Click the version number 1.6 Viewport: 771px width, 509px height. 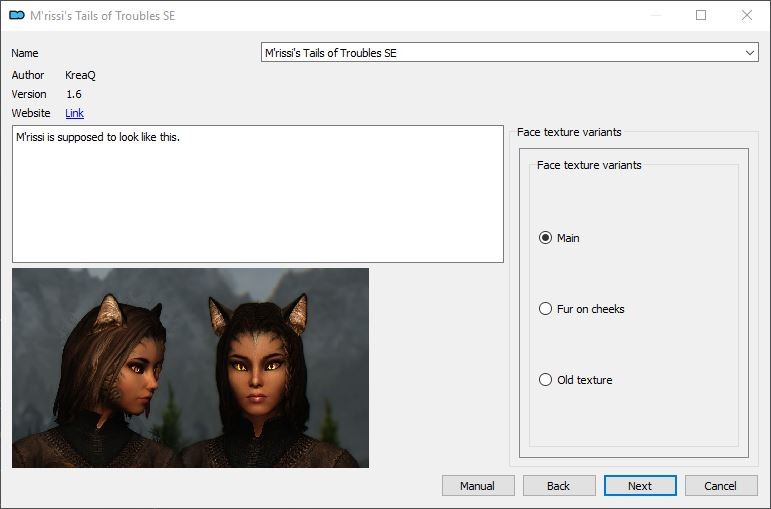(x=74, y=94)
